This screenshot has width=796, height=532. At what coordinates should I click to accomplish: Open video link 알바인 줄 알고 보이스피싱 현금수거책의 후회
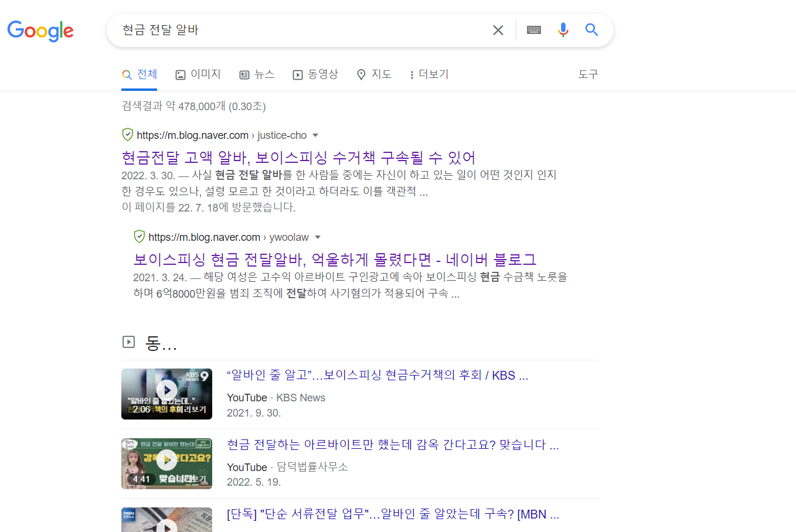coord(377,375)
